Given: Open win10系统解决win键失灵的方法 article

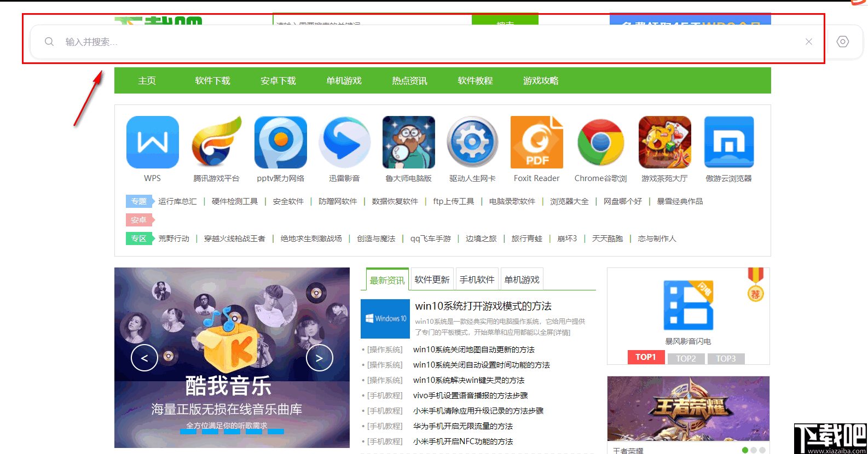Looking at the screenshot, I should (469, 380).
